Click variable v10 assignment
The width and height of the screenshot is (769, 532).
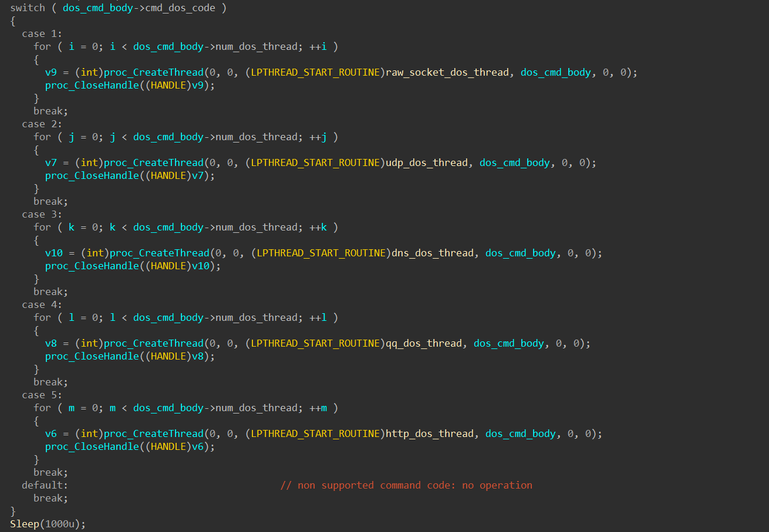(x=53, y=253)
